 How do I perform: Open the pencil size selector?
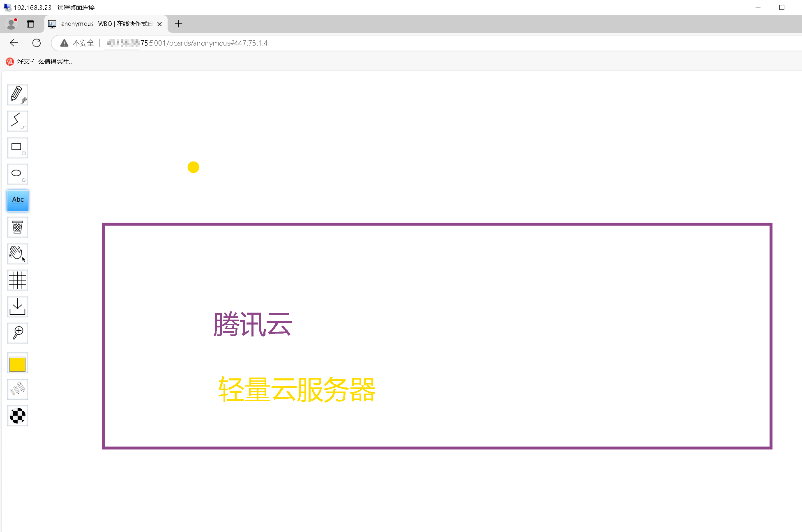tap(24, 101)
